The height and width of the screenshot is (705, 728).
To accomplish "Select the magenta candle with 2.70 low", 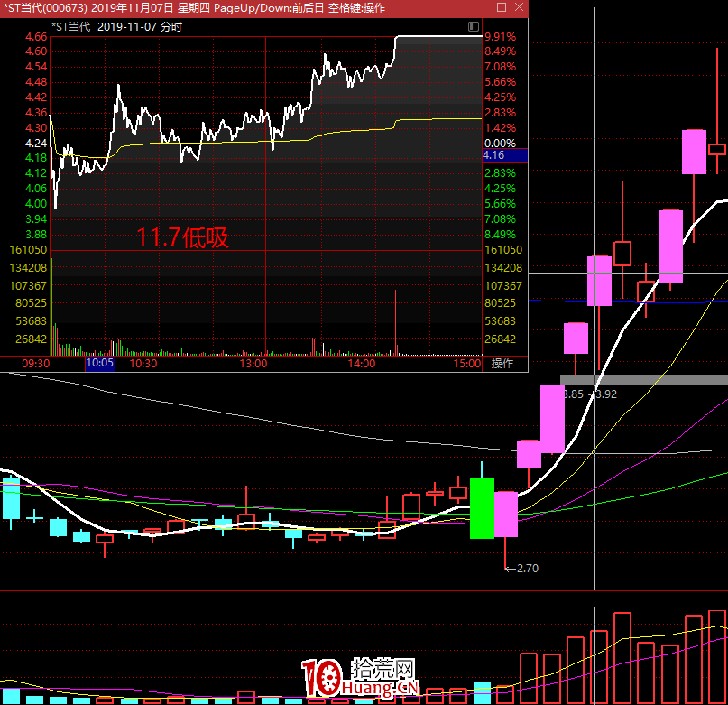I will click(x=505, y=514).
